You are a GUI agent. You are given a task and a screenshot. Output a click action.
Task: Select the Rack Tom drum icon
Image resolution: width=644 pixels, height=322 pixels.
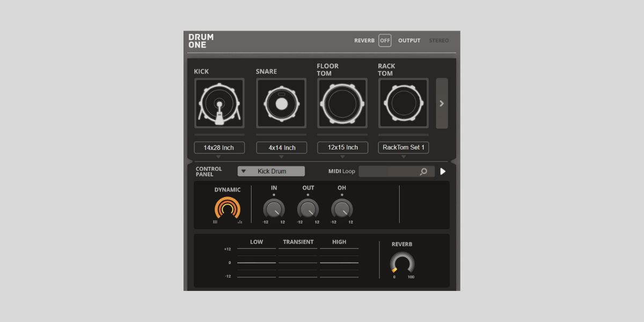[404, 104]
